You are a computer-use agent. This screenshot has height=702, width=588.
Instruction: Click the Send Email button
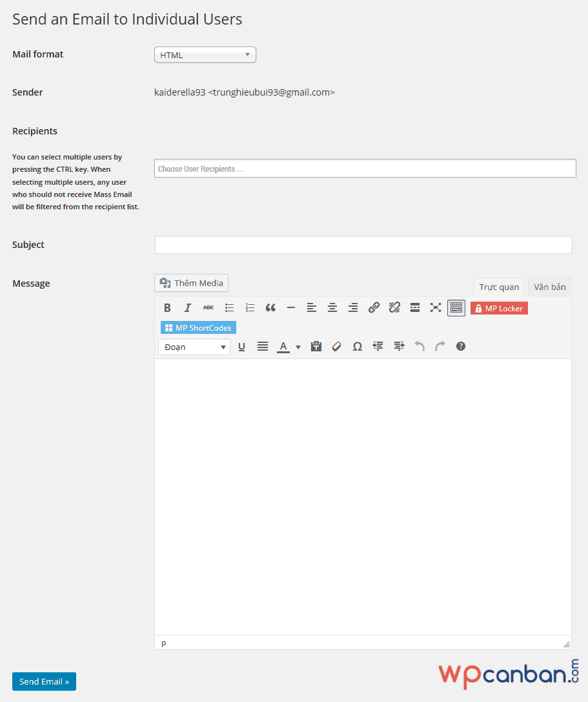[x=44, y=681]
